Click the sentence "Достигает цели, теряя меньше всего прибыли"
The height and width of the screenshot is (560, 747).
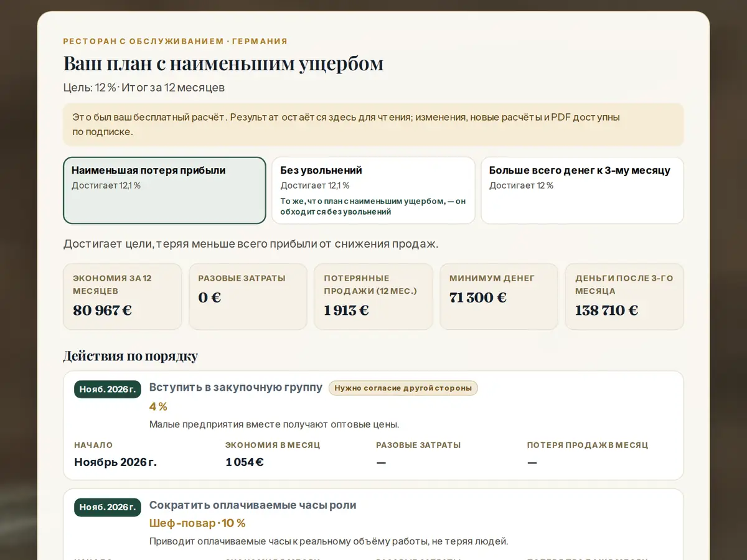point(251,244)
